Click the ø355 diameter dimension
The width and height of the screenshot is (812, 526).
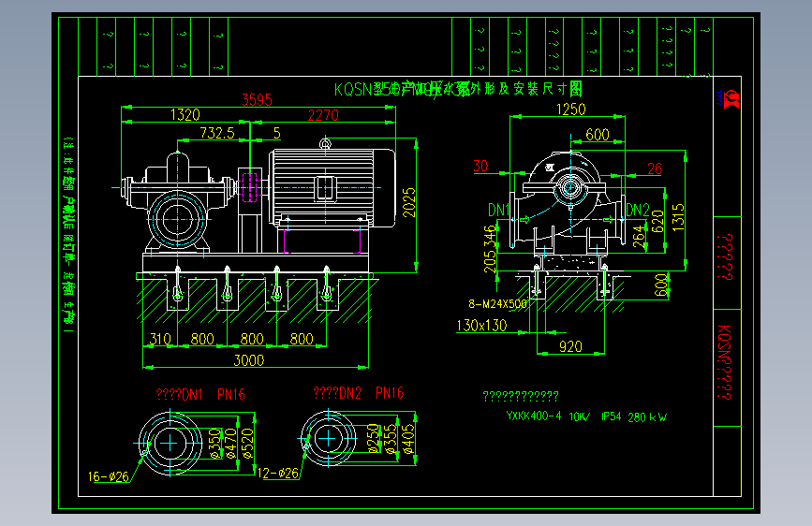point(391,439)
